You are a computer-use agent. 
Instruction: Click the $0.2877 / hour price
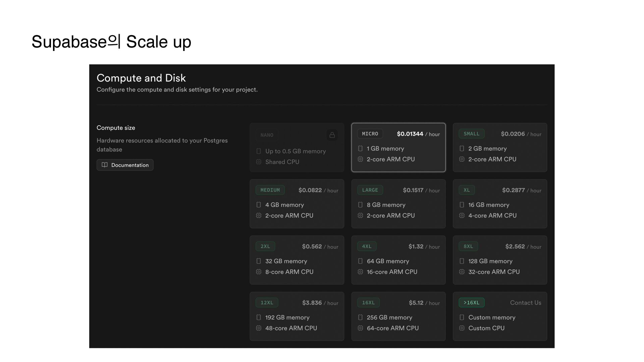point(522,190)
